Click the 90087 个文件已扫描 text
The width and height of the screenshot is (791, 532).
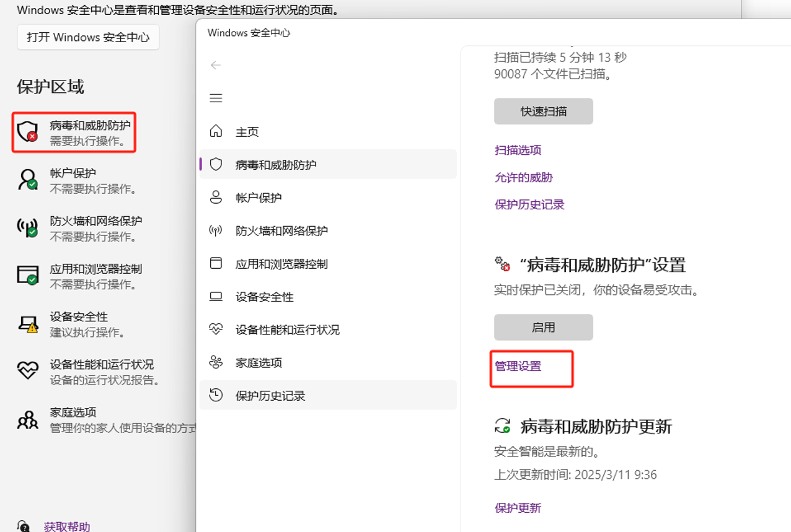click(x=553, y=74)
